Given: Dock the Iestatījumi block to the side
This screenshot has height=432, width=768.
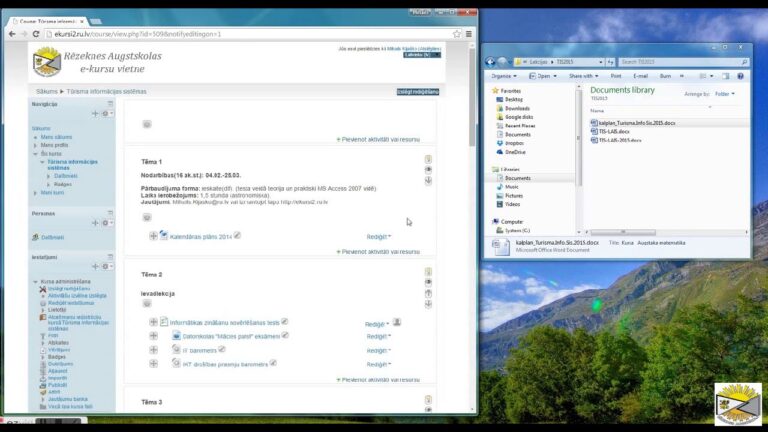Looking at the screenshot, I should 110,257.
